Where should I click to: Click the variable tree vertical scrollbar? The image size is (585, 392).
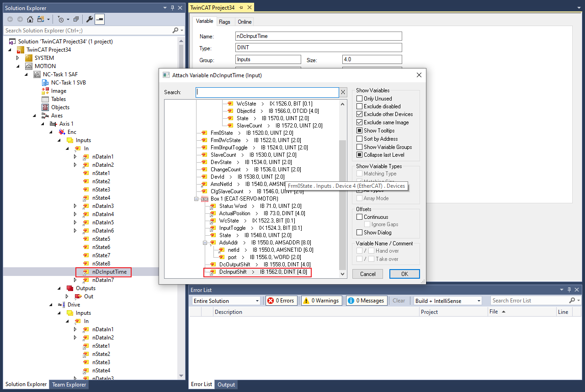pos(342,206)
